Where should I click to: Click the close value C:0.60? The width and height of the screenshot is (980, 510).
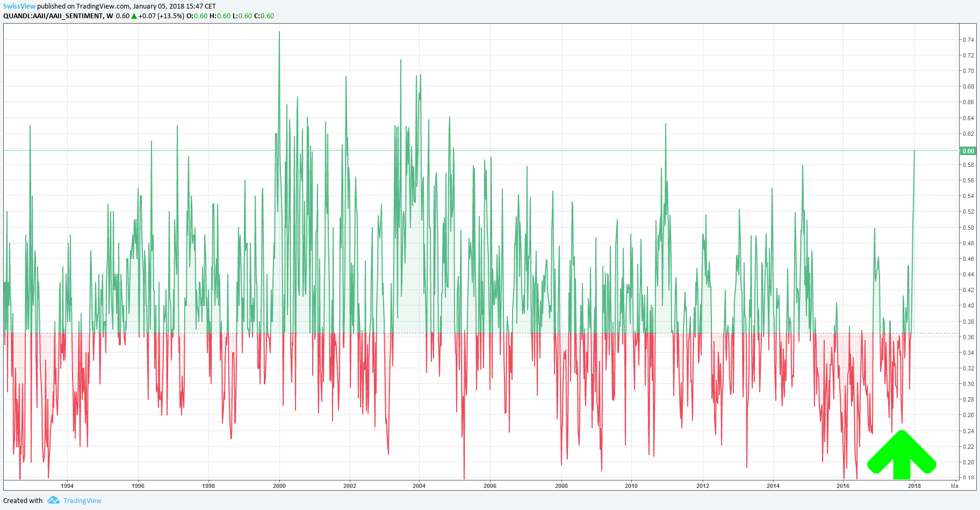tap(264, 16)
